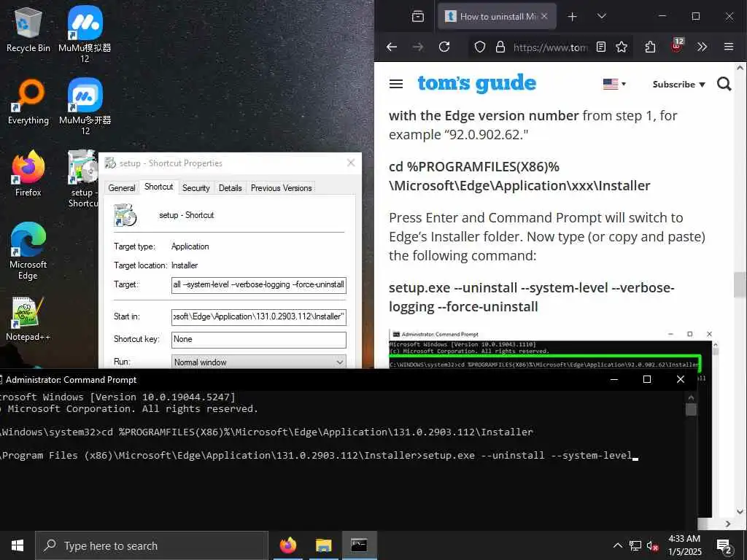Click Target field in Properties
Image resolution: width=747 pixels, height=560 pixels.
click(x=259, y=284)
